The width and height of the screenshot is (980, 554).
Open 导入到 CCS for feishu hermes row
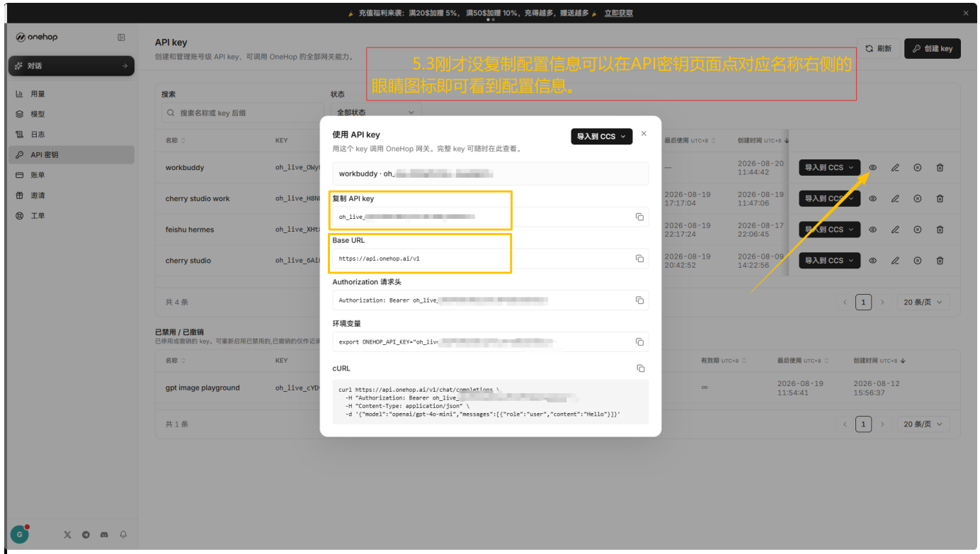829,230
